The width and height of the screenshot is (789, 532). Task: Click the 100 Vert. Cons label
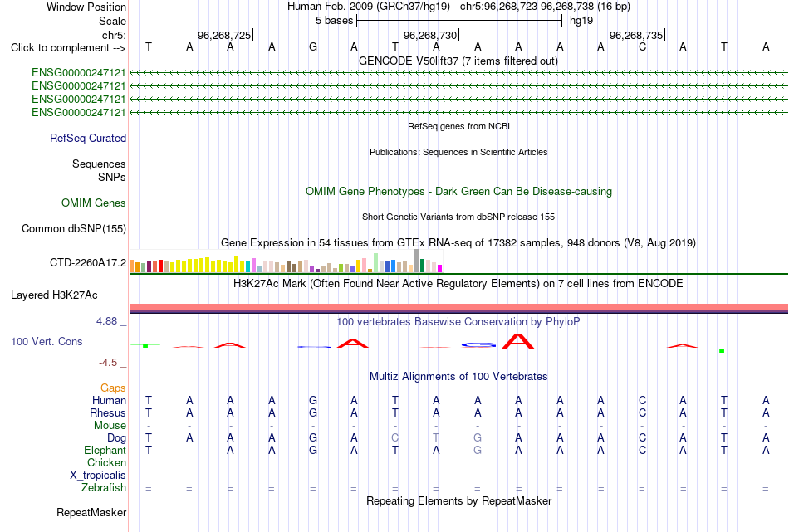(x=47, y=341)
